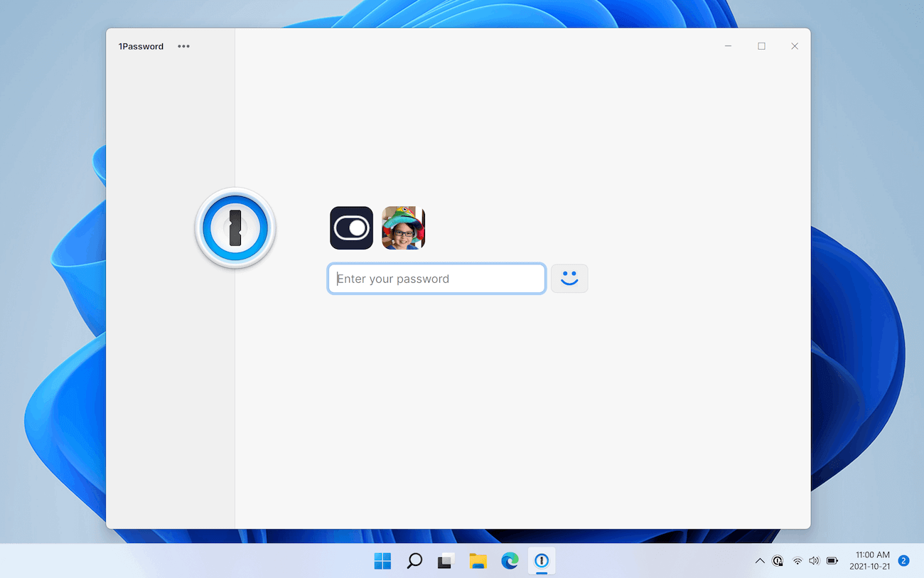Click the battery icon in the system tray
The height and width of the screenshot is (578, 924).
(832, 561)
